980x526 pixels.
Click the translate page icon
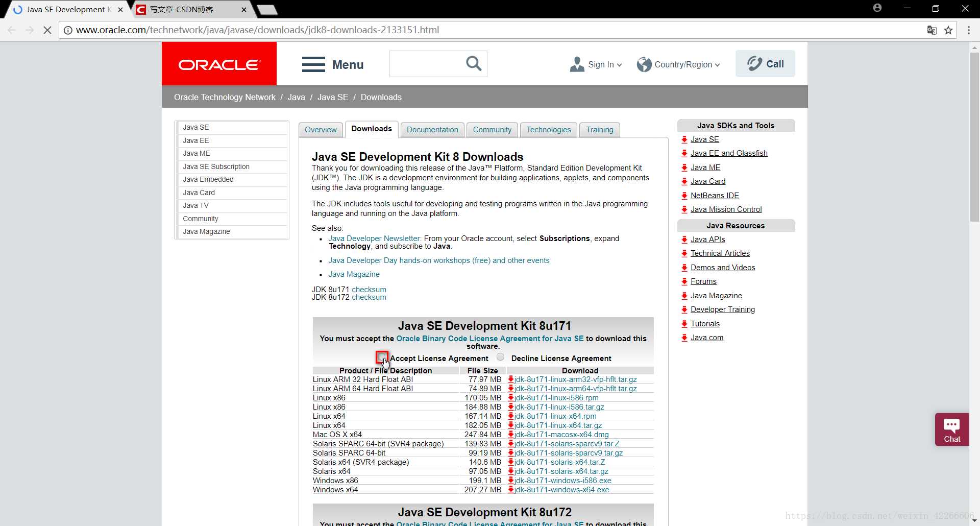932,30
